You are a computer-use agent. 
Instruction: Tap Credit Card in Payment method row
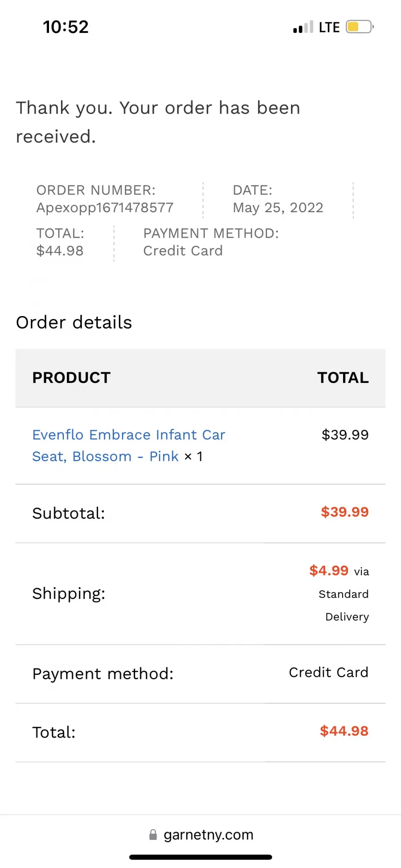(x=328, y=672)
